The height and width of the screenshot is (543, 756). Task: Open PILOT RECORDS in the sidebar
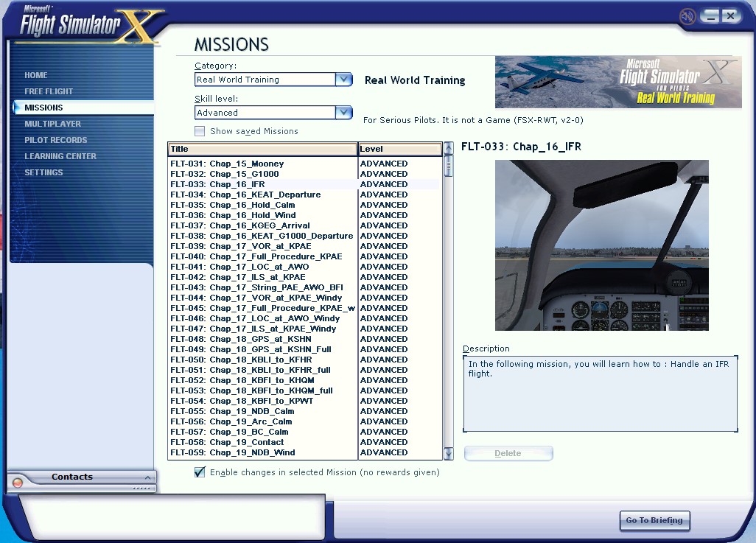click(x=56, y=140)
